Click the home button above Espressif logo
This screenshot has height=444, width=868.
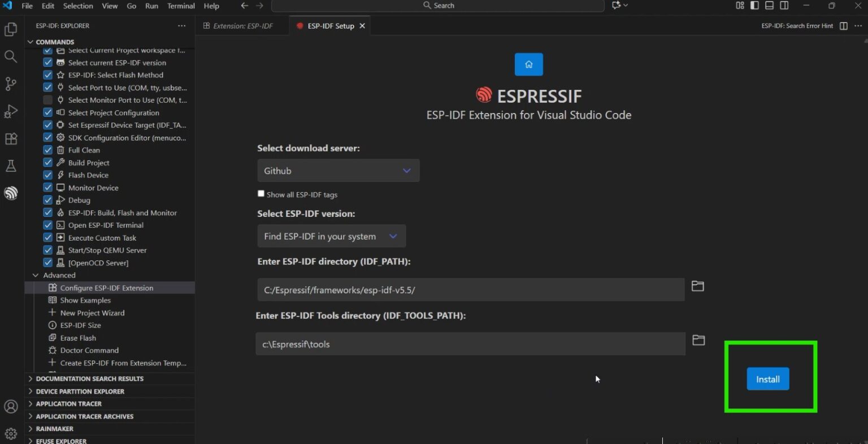pos(529,64)
